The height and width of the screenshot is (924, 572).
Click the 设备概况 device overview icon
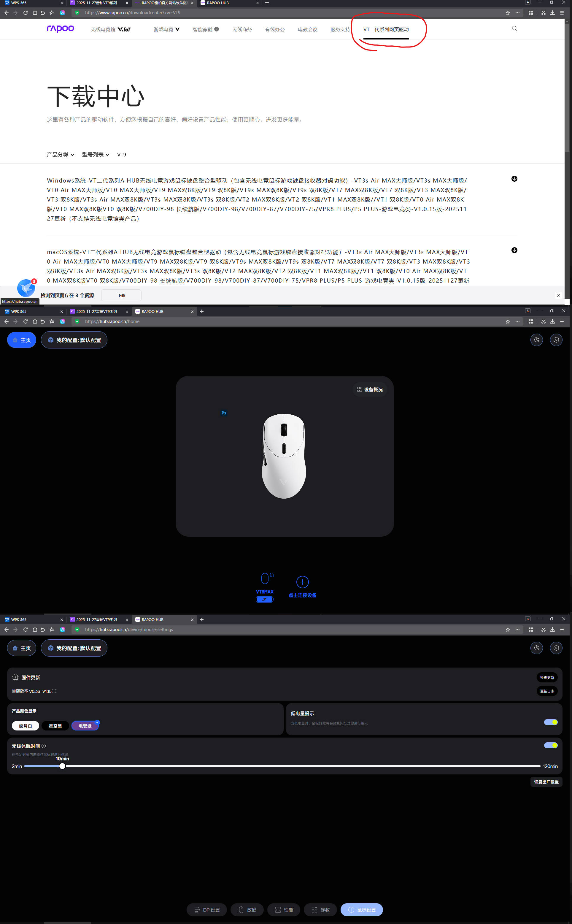pos(370,389)
